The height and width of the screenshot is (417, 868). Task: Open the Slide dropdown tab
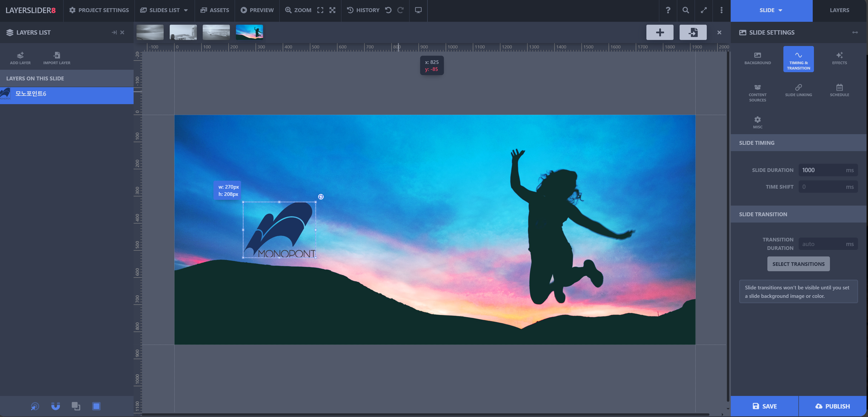coord(771,10)
